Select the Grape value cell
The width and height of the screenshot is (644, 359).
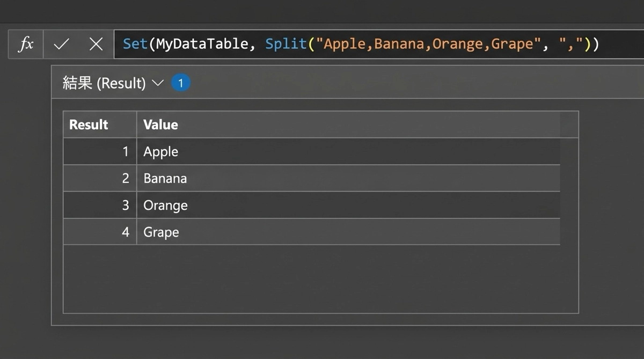(x=161, y=232)
